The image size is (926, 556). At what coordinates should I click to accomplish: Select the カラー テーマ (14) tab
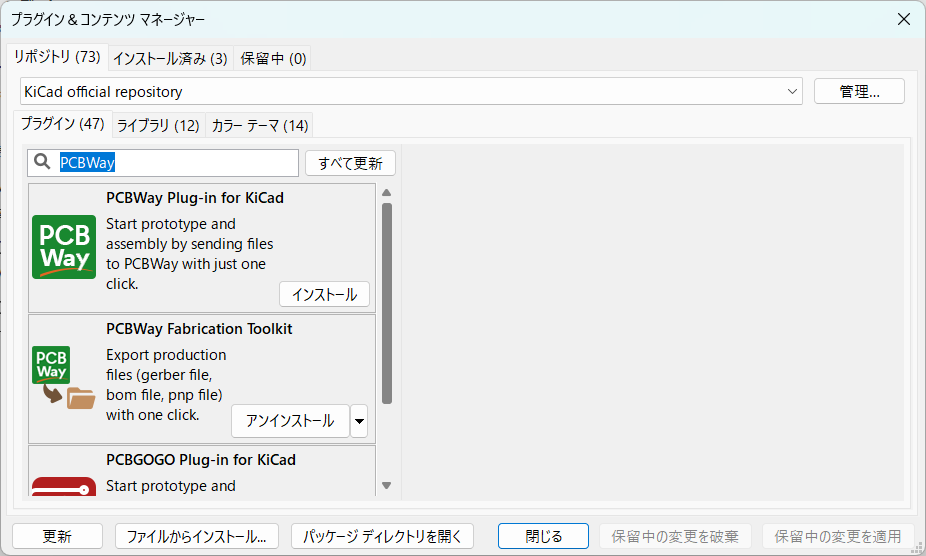click(x=259, y=125)
